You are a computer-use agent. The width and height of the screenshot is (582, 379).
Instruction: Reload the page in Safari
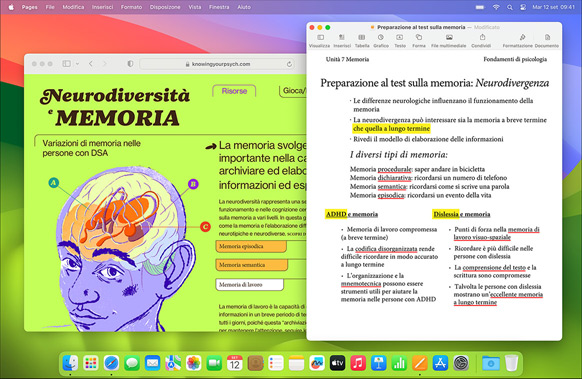pyautogui.click(x=289, y=64)
